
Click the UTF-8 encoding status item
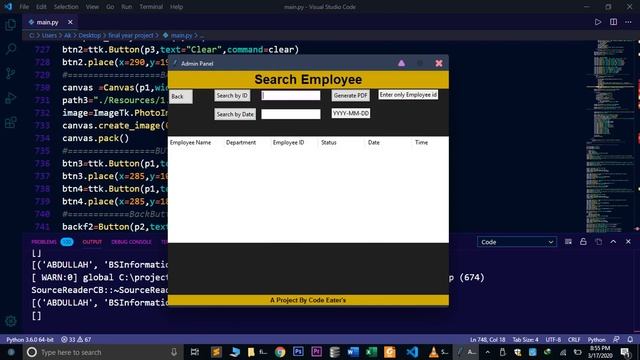click(x=553, y=340)
